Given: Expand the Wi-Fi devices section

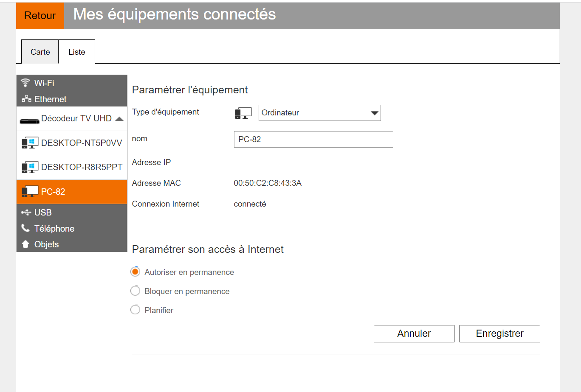Looking at the screenshot, I should [x=44, y=83].
